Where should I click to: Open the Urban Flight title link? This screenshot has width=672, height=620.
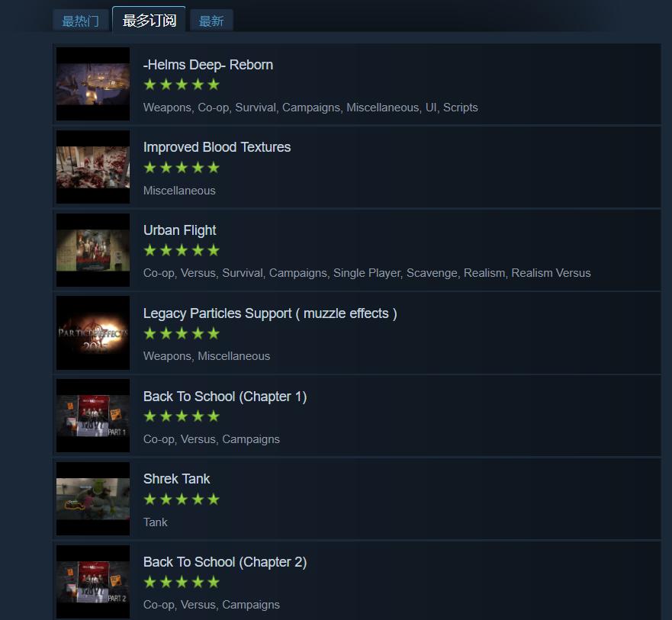pyautogui.click(x=179, y=230)
